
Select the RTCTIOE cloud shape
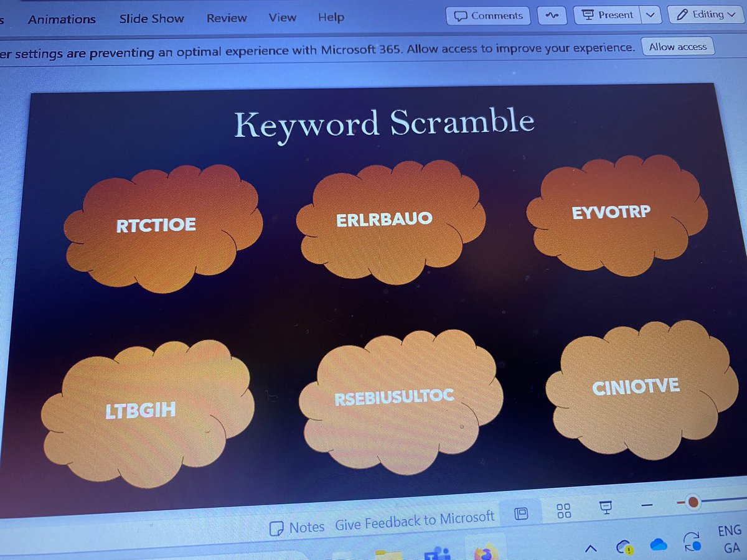(163, 227)
